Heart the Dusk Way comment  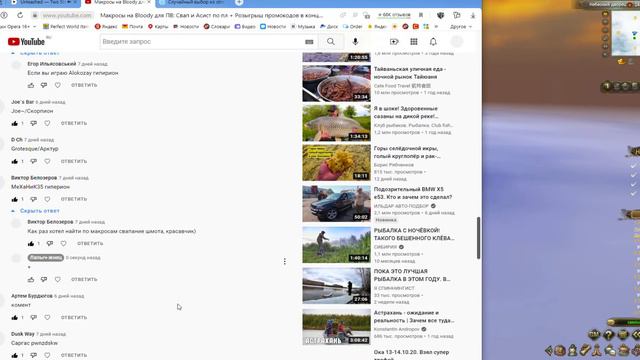pyautogui.click(x=47, y=355)
